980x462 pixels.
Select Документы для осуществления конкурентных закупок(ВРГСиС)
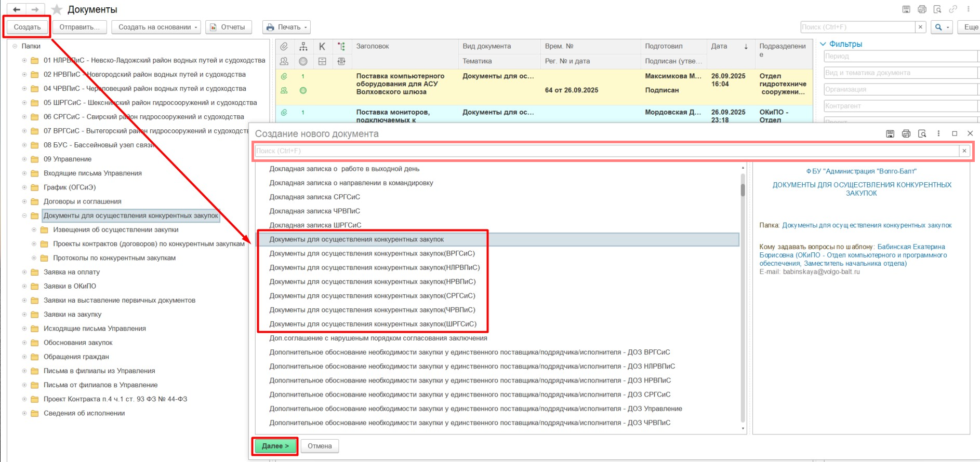click(x=372, y=253)
